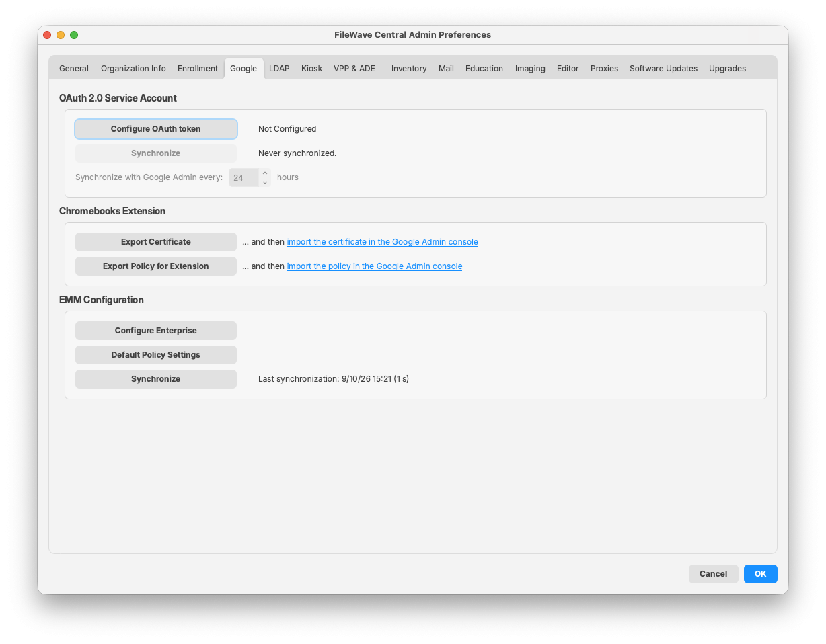The width and height of the screenshot is (826, 644).
Task: Open the VPP & ADE tab
Action: tap(354, 69)
